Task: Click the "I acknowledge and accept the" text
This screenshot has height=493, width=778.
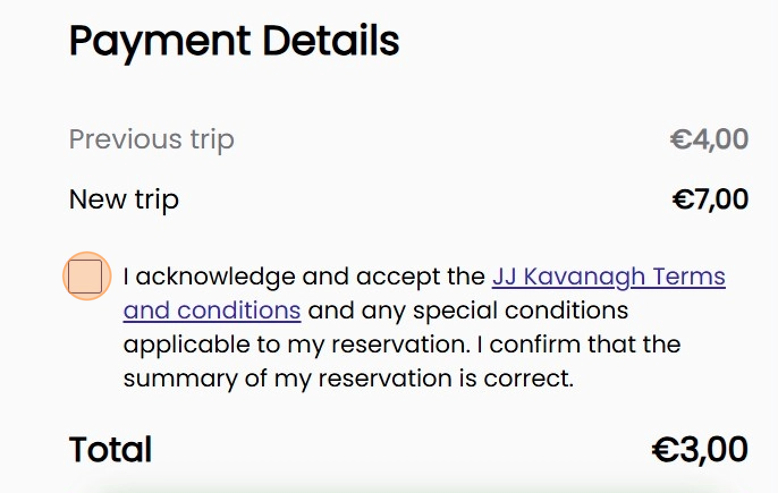Action: click(304, 276)
